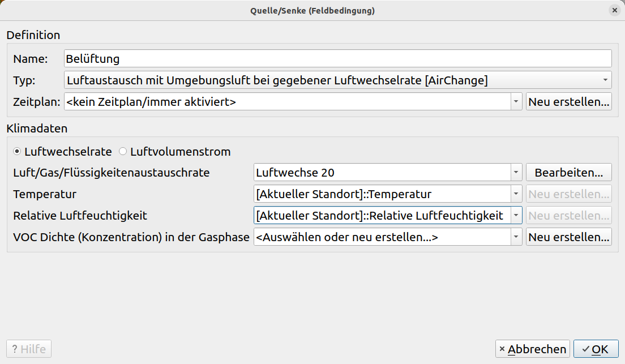Click Neu erstellen for VOC Dichte
625x364 pixels.
click(569, 237)
